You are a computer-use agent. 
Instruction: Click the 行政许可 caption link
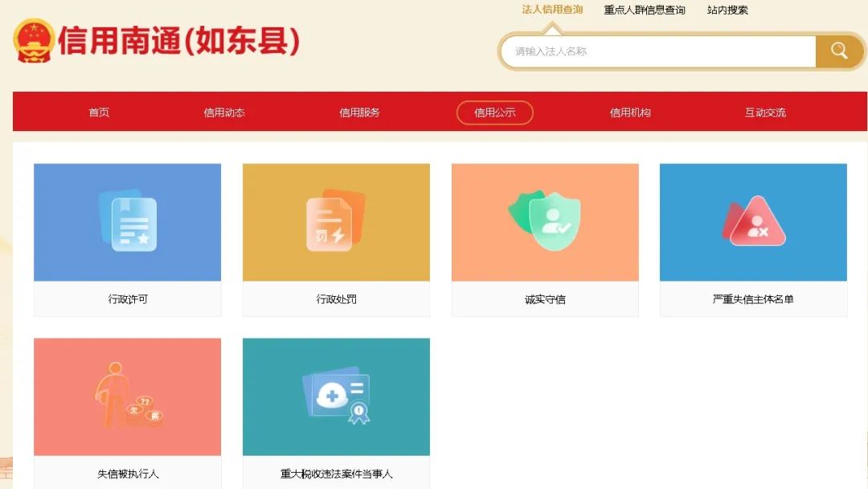click(x=128, y=299)
